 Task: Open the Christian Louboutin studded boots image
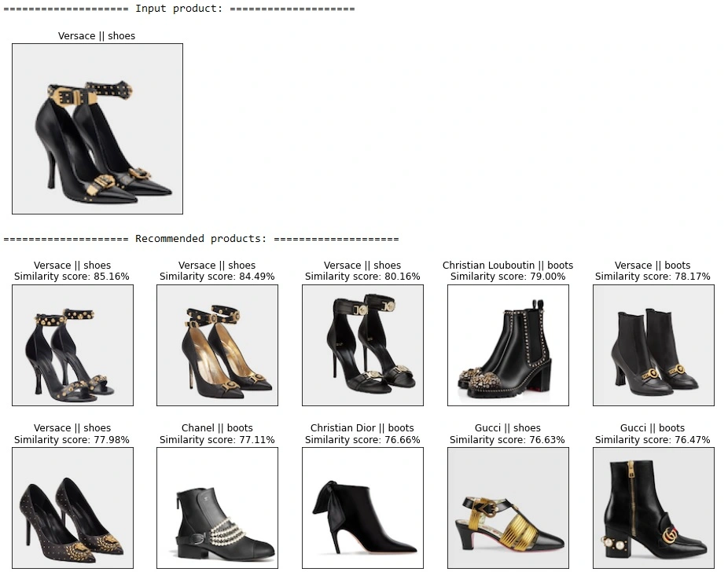(508, 345)
